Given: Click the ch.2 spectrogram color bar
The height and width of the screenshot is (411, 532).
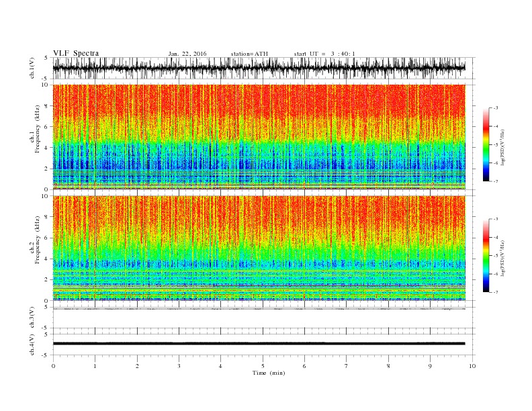Looking at the screenshot, I should click(x=486, y=255).
